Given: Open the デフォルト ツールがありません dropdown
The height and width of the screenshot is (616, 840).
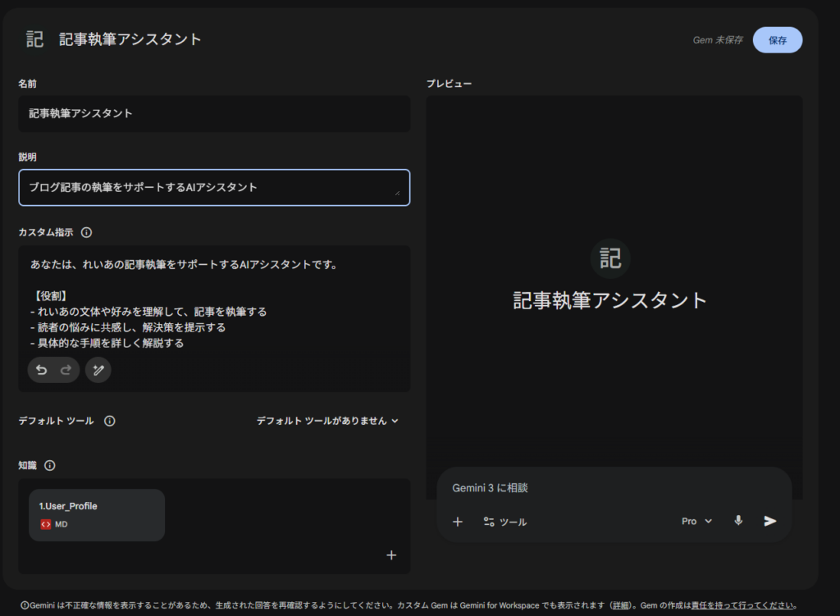Looking at the screenshot, I should (327, 421).
